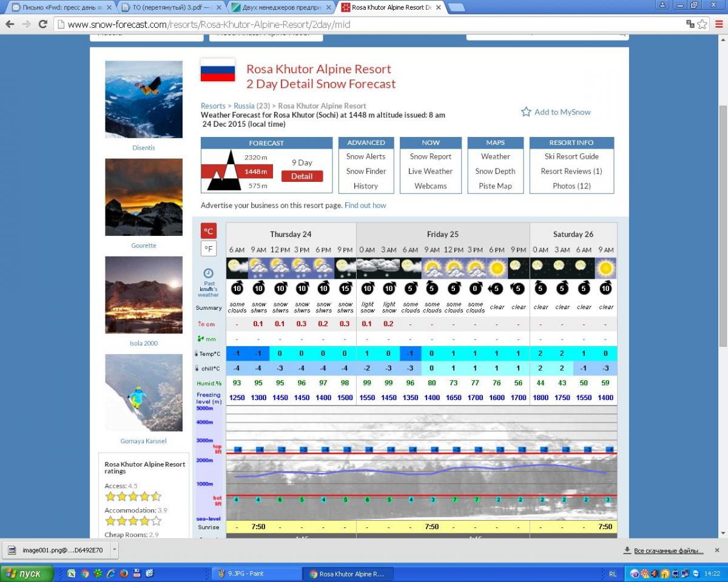This screenshot has height=582, width=728.
Task: Open the Piste Map
Action: (496, 186)
